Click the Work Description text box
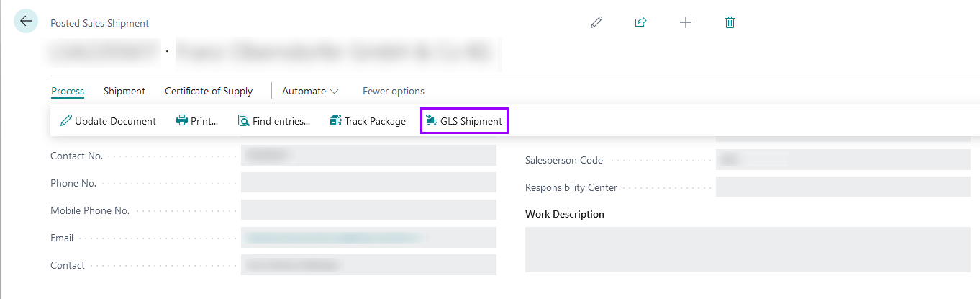Viewport: 980px width, 299px height. click(748, 249)
